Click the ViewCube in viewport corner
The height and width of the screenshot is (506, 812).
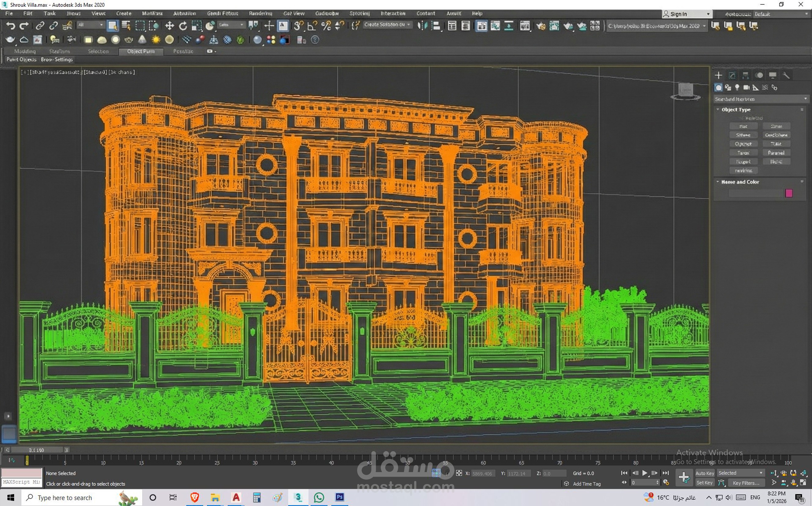(x=685, y=90)
